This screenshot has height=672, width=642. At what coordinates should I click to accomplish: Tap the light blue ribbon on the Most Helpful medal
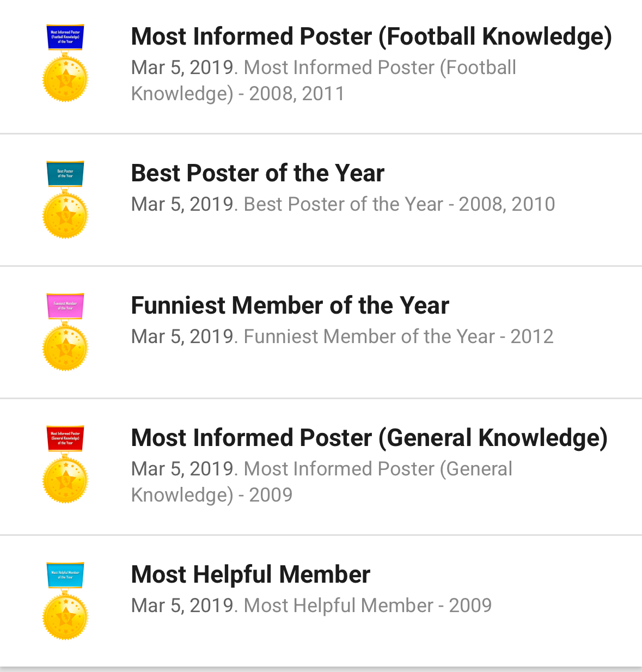65,575
